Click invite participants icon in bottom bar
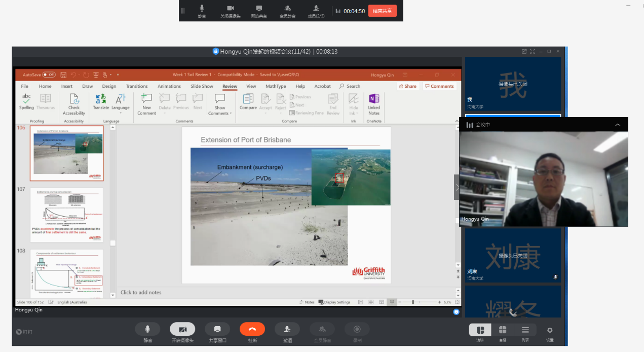This screenshot has height=352, width=644. point(287,329)
